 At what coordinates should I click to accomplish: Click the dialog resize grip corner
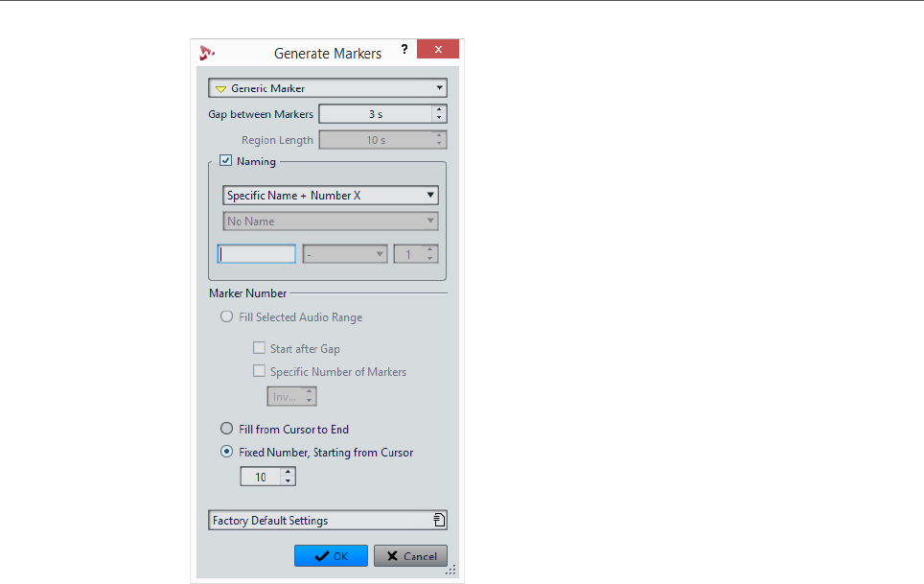(451, 570)
